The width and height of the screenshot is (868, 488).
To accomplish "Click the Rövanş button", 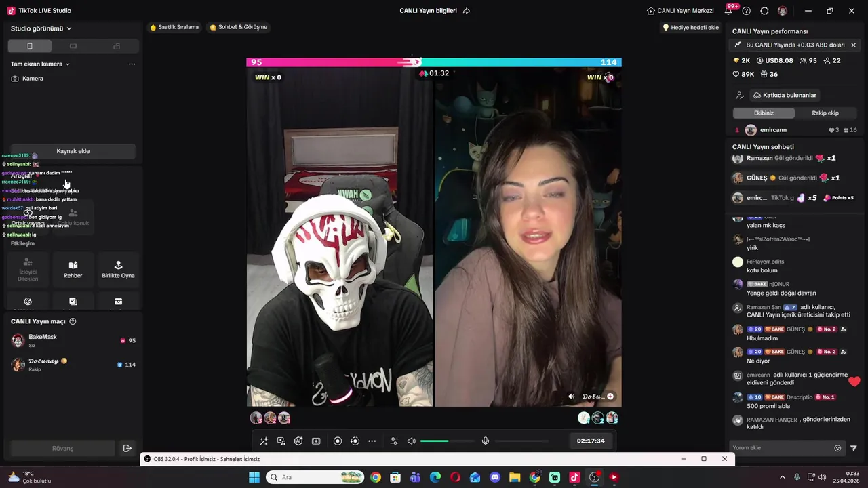I will pyautogui.click(x=62, y=448).
